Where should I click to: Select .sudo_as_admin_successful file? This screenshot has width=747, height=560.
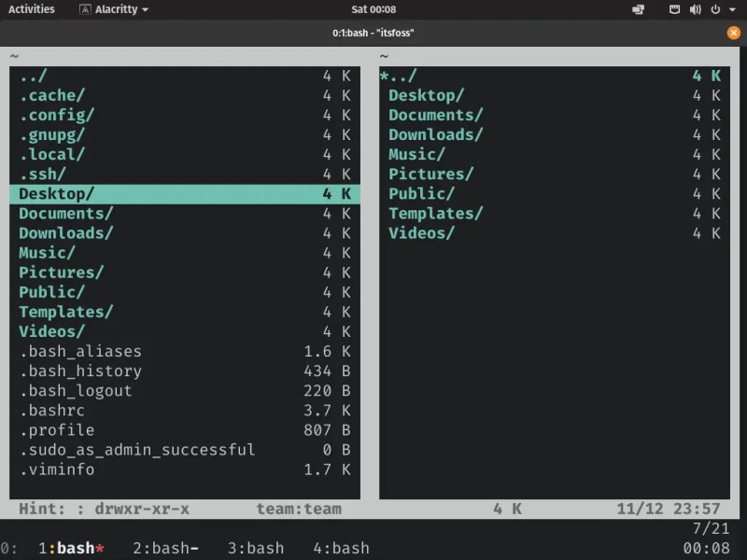pyautogui.click(x=136, y=450)
